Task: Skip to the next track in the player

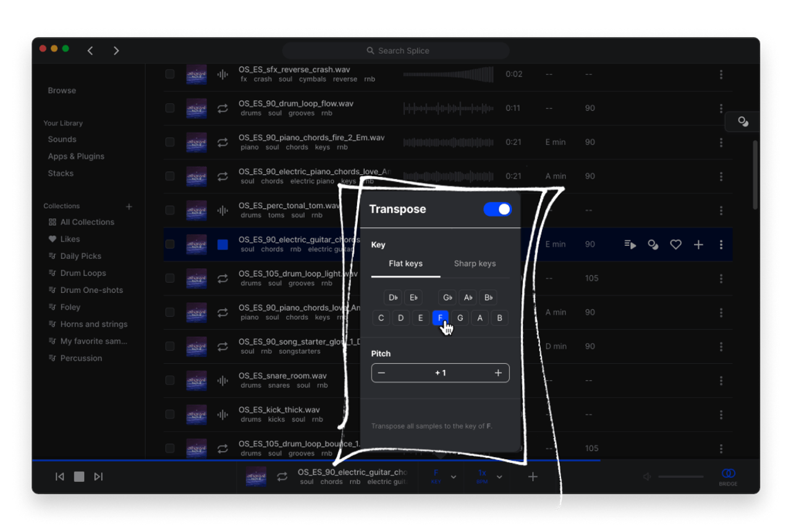Action: pyautogui.click(x=98, y=476)
